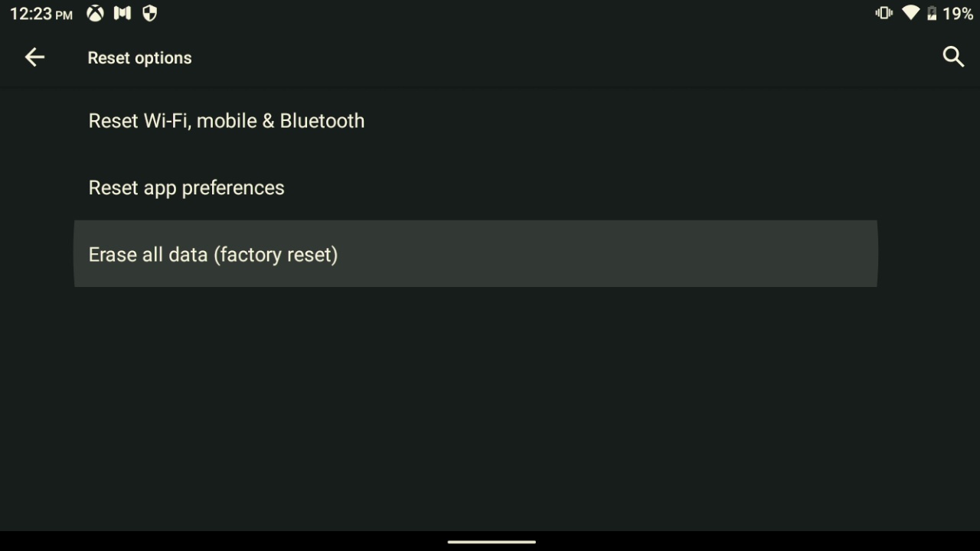The image size is (980, 551).
Task: Tap the 12:23 PM clock display
Action: (x=41, y=12)
